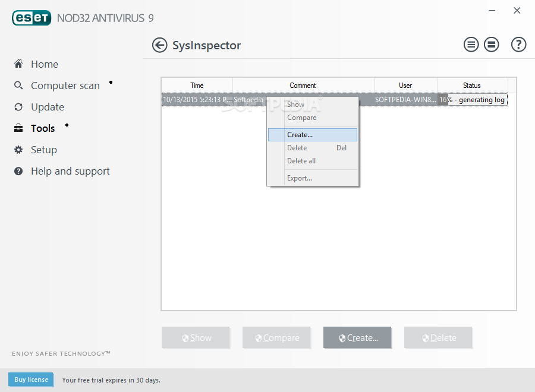Select the Tools section
The image size is (535, 392).
[x=43, y=128]
